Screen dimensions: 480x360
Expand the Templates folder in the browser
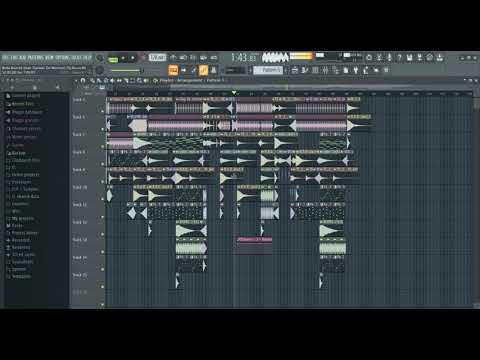[19, 276]
